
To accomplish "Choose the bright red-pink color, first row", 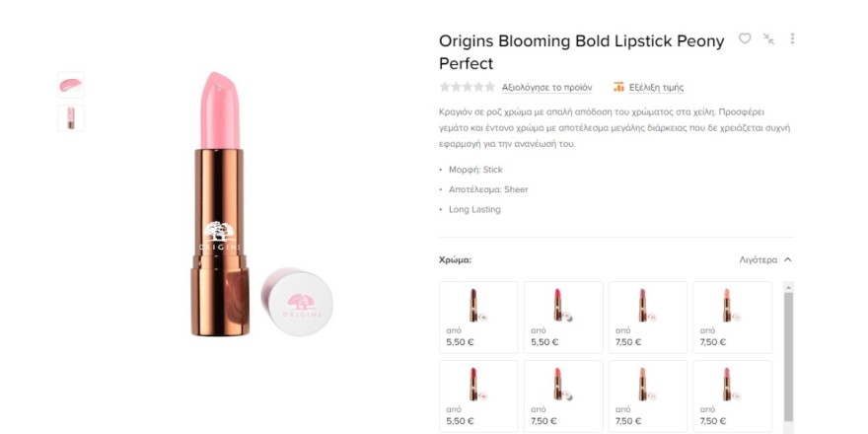I will point(563,317).
